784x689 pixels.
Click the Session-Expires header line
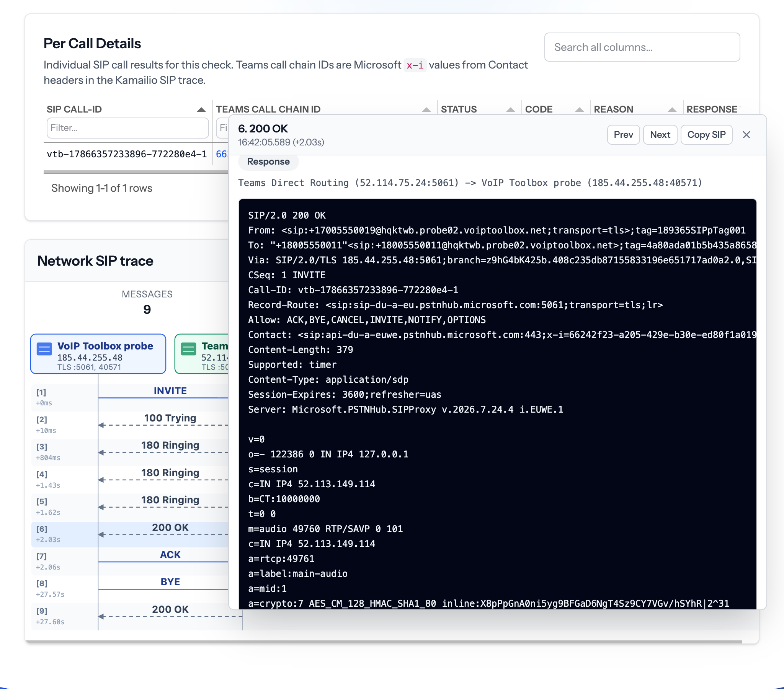[345, 394]
